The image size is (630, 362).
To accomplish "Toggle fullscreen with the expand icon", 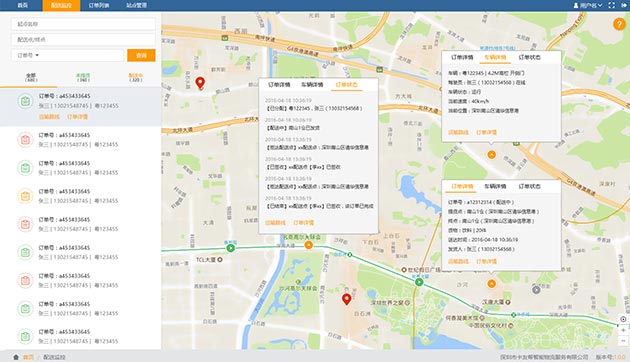I will [612, 5].
